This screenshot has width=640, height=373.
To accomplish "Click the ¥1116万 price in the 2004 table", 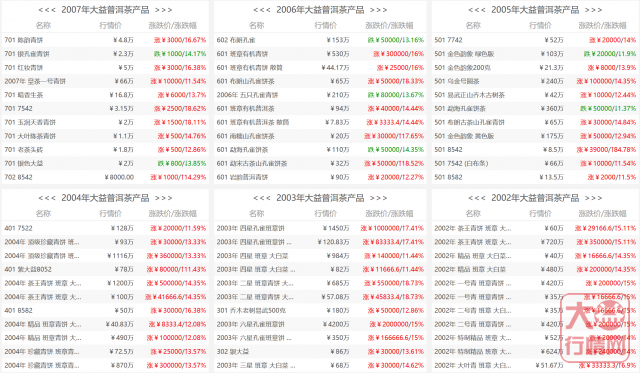I will tap(120, 256).
